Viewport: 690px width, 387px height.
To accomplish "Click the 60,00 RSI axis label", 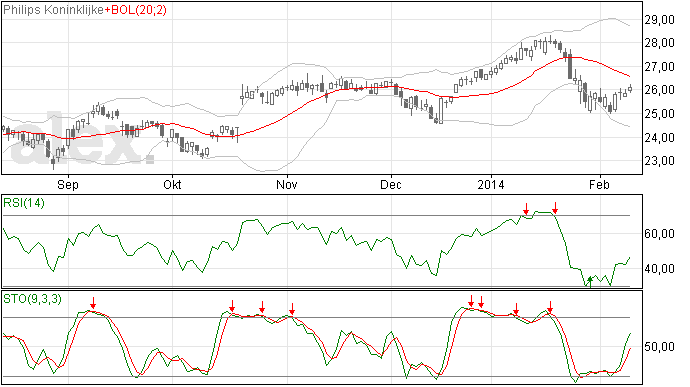I will (x=660, y=234).
